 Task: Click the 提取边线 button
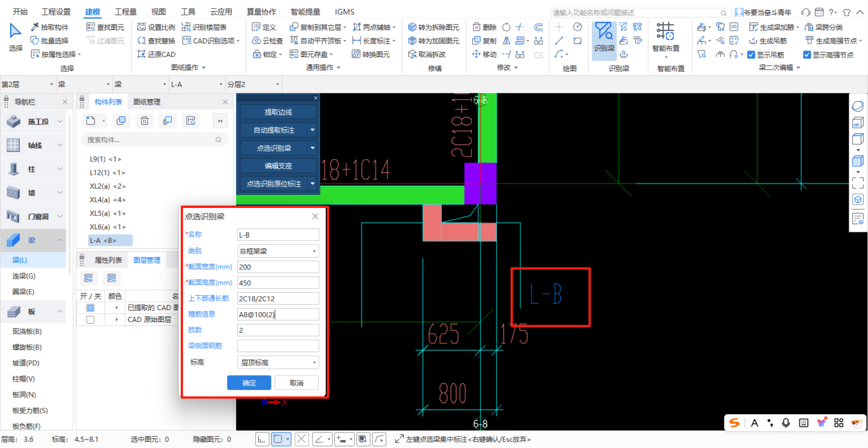point(278,112)
